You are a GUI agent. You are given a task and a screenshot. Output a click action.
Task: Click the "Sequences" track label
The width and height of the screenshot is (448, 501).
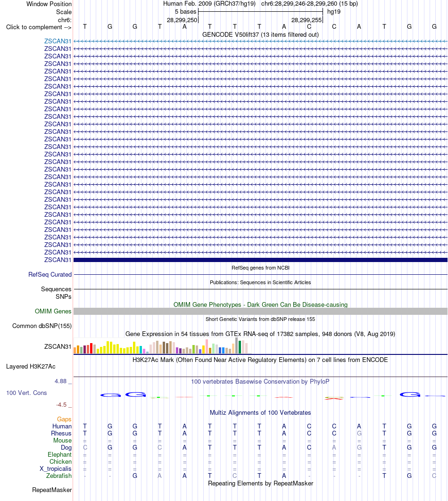click(x=56, y=289)
